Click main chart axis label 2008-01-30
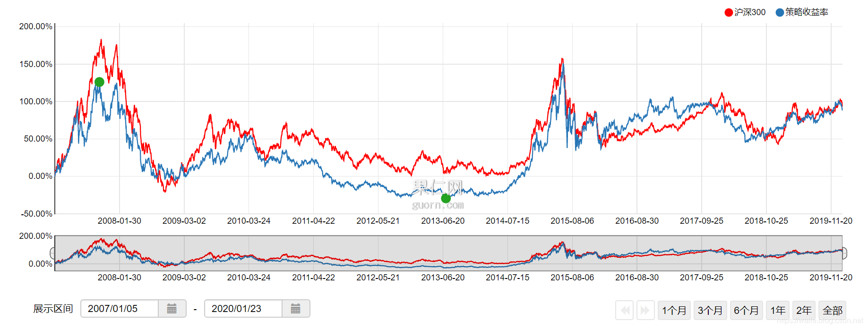The width and height of the screenshot is (868, 329). pyautogui.click(x=120, y=221)
